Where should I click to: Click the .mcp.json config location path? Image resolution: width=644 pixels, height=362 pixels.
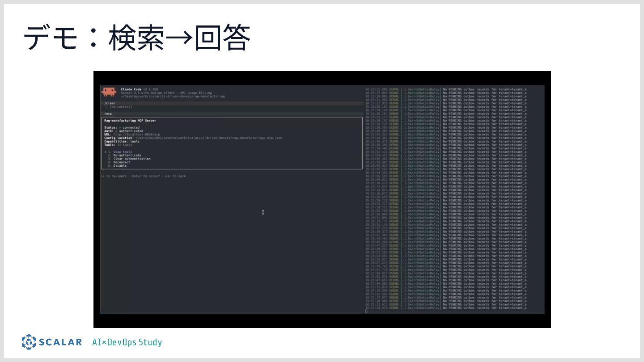point(209,138)
